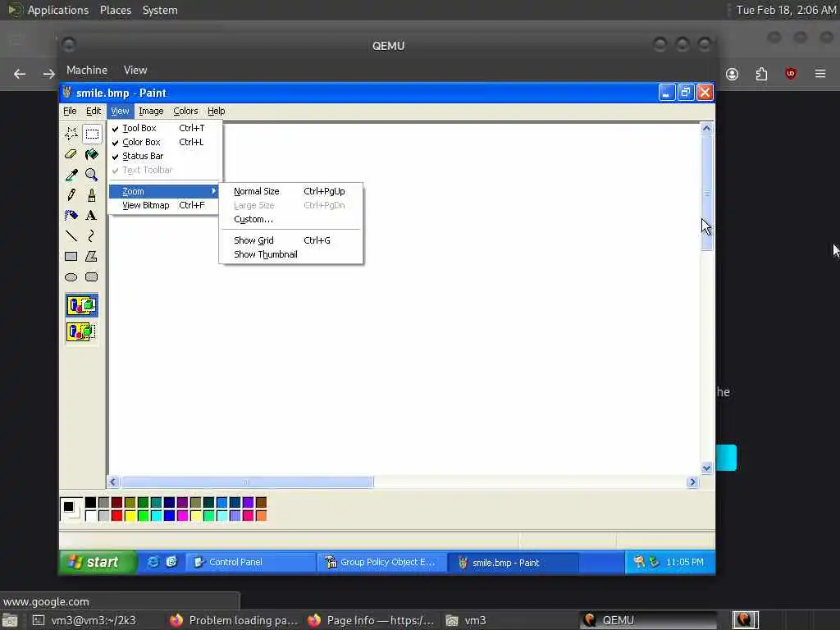Pick the red color swatch
The height and width of the screenshot is (630, 840).
(x=116, y=515)
